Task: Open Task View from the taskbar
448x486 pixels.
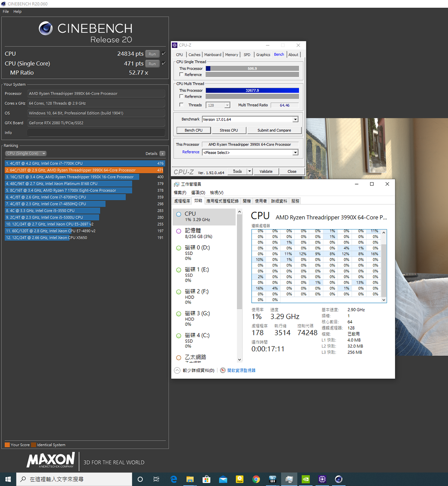Action: coord(156,479)
